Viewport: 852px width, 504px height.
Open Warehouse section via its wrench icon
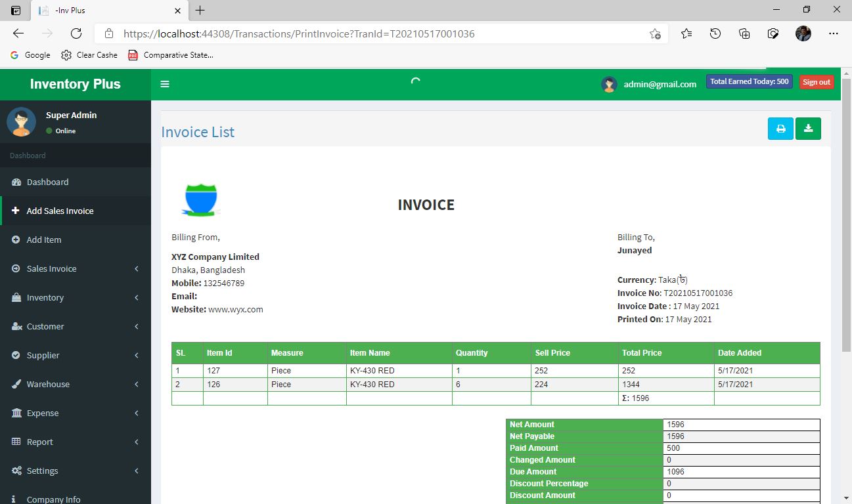(16, 384)
